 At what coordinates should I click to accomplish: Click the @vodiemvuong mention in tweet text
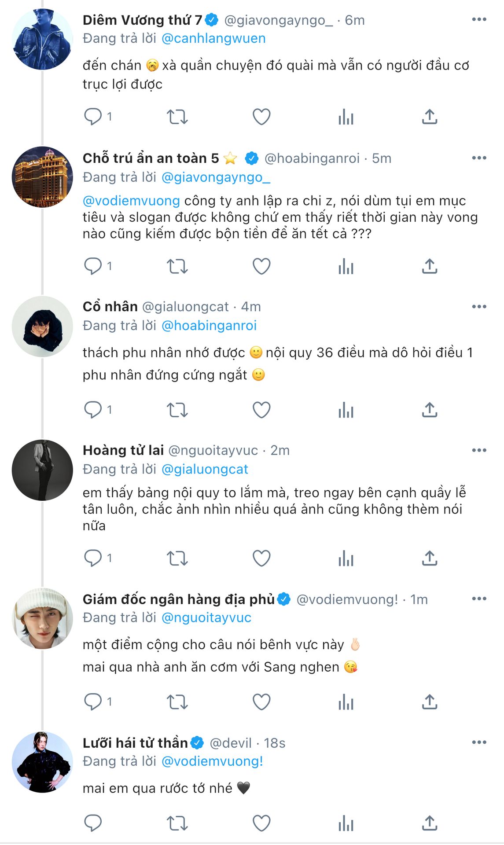pos(131,201)
